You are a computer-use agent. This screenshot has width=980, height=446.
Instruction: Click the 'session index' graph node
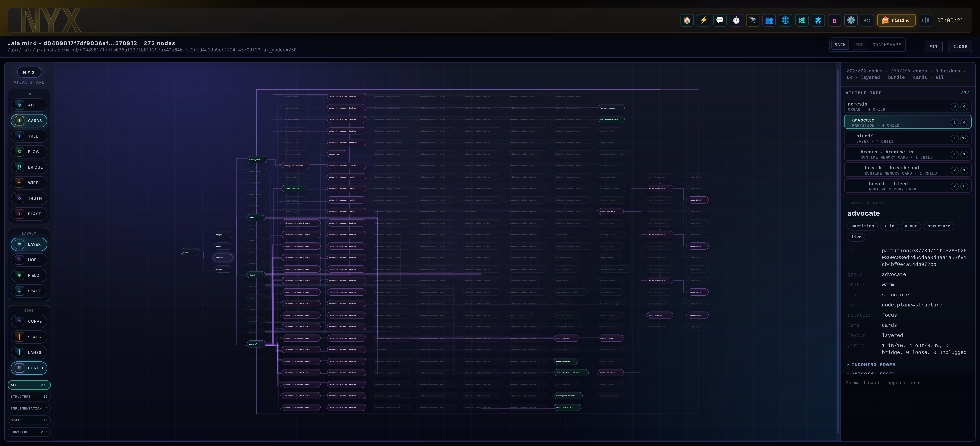[x=337, y=154]
